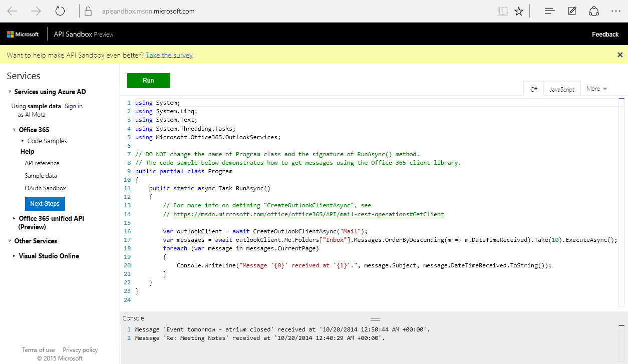628x364 pixels.
Task: Open the More languages dropdown
Action: (x=596, y=89)
